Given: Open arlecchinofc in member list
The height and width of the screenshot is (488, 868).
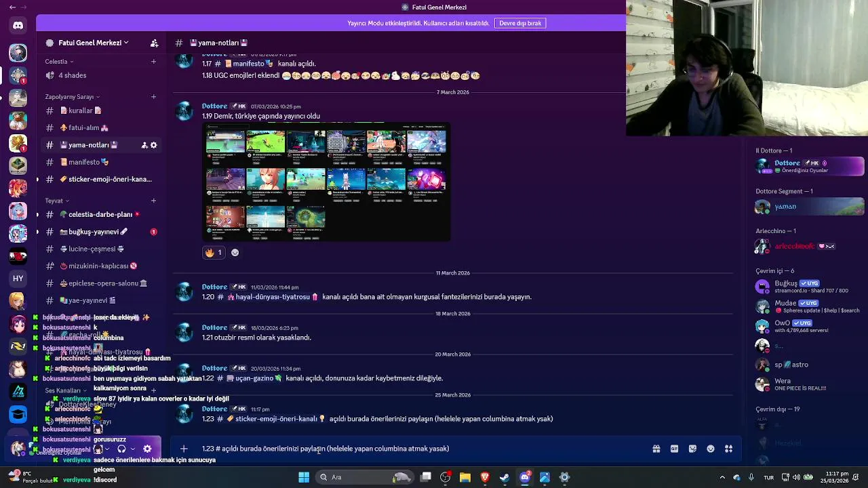Looking at the screenshot, I should coord(810,246).
